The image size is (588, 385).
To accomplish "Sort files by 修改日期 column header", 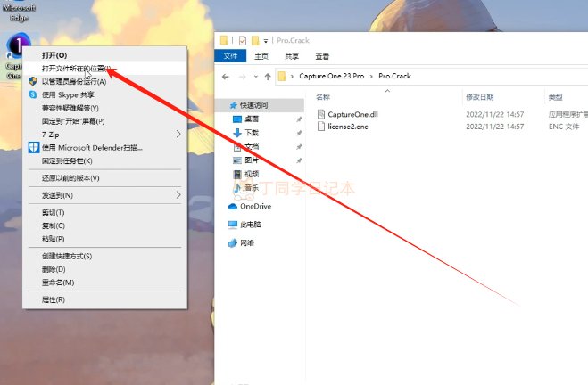I will coord(480,97).
